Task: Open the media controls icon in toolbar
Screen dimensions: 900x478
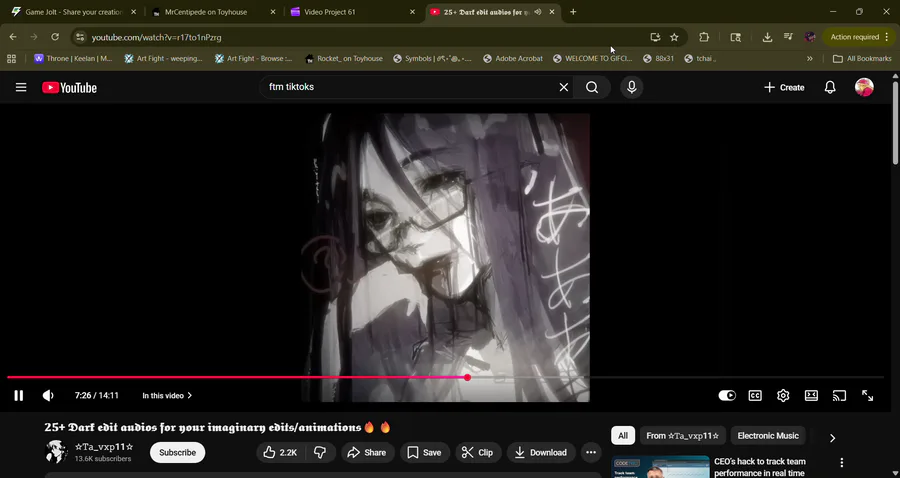Action: [788, 37]
